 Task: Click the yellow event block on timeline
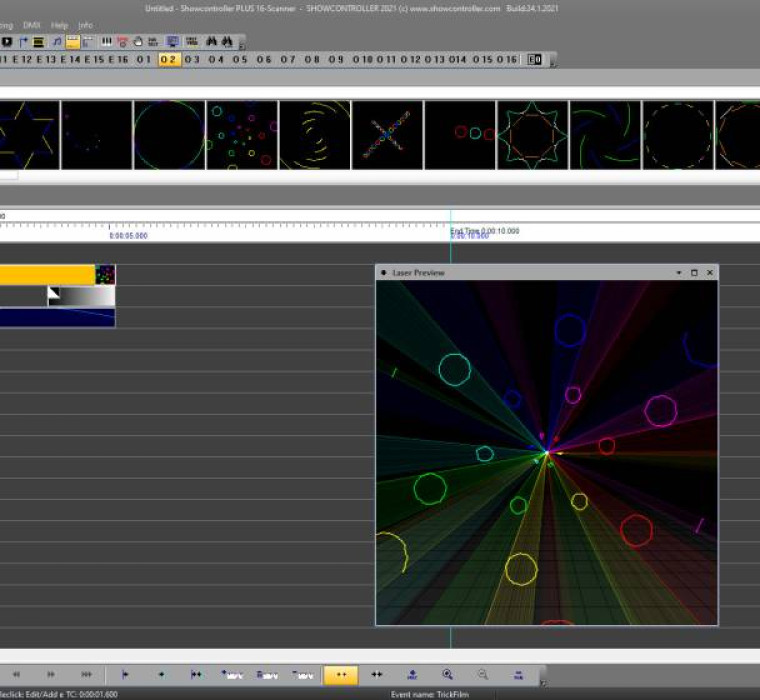point(47,274)
